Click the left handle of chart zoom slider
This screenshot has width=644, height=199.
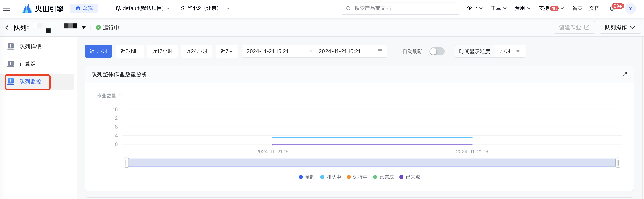click(126, 162)
